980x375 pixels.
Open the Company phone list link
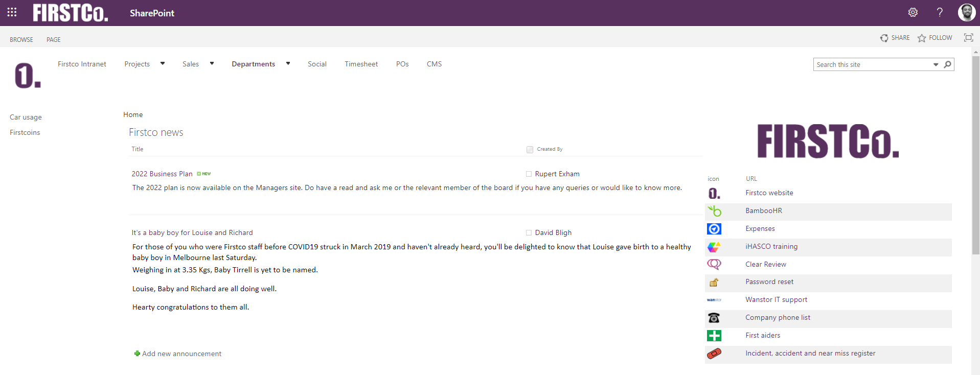point(778,317)
